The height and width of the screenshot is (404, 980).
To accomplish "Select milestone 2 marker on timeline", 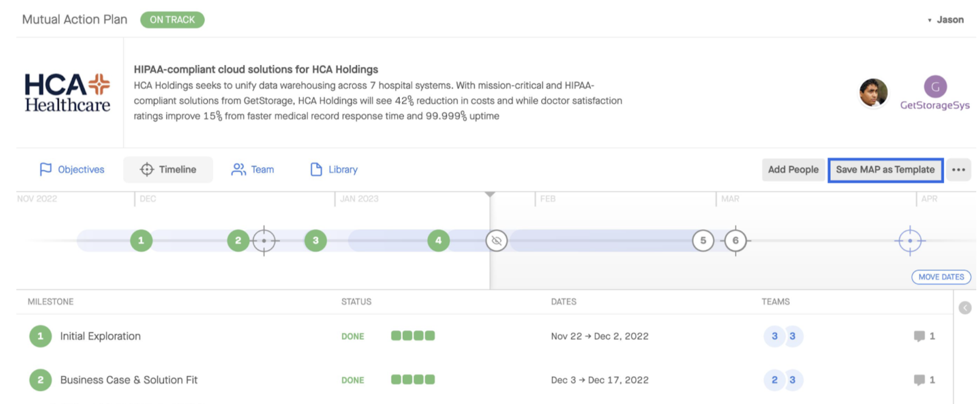I will (x=238, y=241).
